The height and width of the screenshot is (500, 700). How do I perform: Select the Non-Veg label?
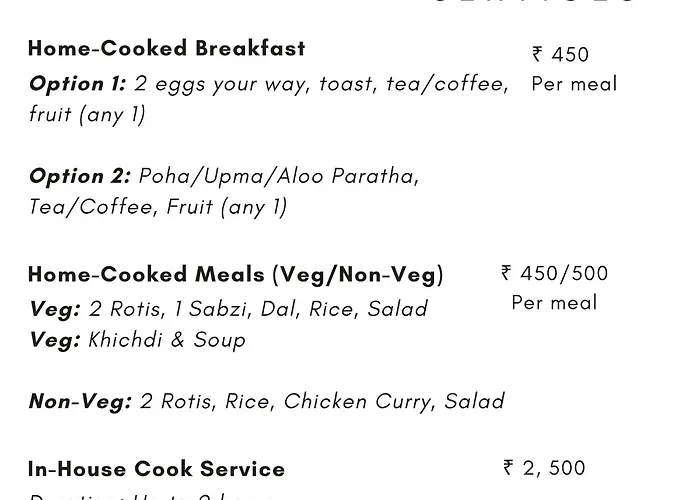[80, 401]
